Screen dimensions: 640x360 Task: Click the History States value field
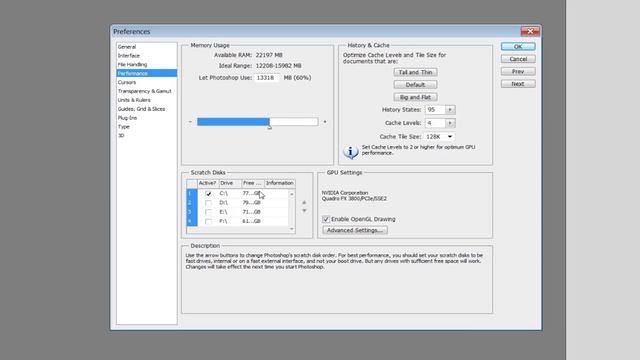coord(435,110)
